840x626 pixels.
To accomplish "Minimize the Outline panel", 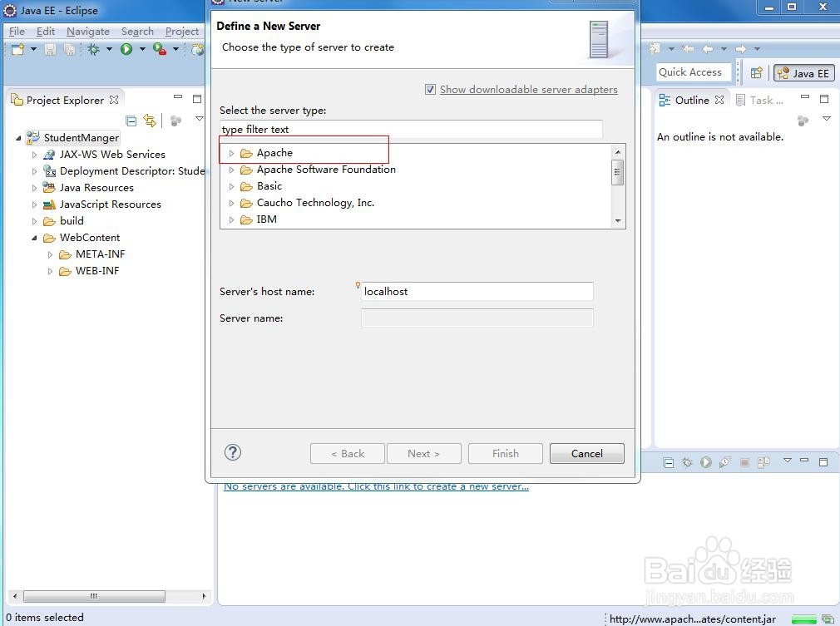I will click(x=805, y=97).
